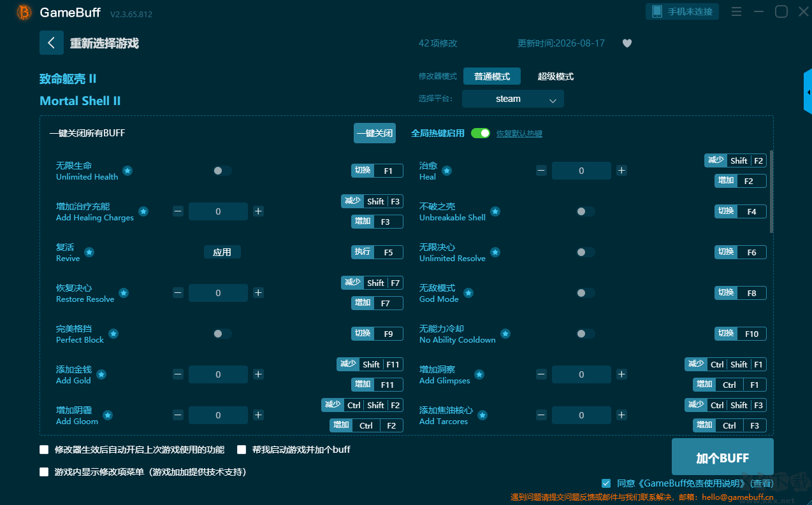812x505 pixels.
Task: Click the Add Gold value input field
Action: point(218,374)
